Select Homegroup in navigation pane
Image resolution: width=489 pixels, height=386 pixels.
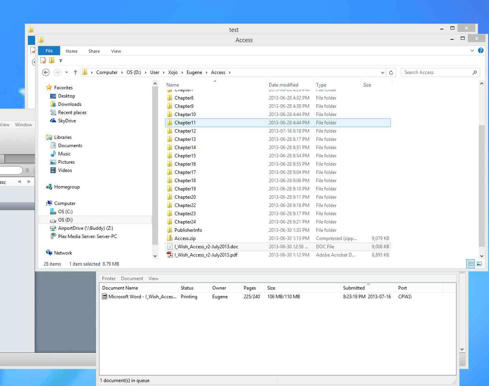tap(67, 187)
